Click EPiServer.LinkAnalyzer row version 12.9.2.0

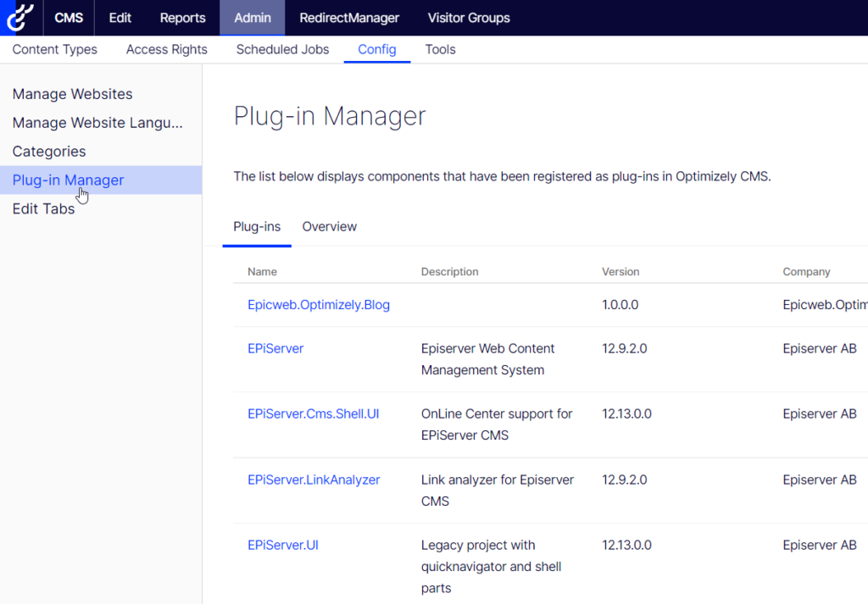coord(625,479)
